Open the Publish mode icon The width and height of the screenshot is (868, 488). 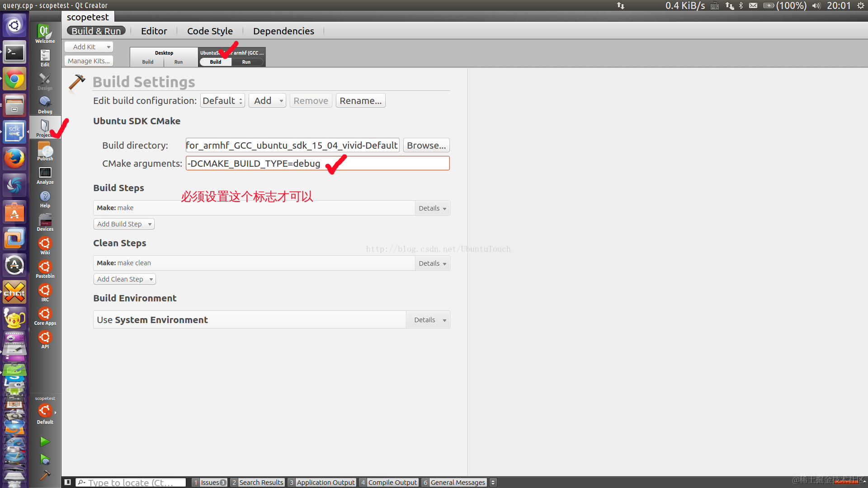point(45,151)
